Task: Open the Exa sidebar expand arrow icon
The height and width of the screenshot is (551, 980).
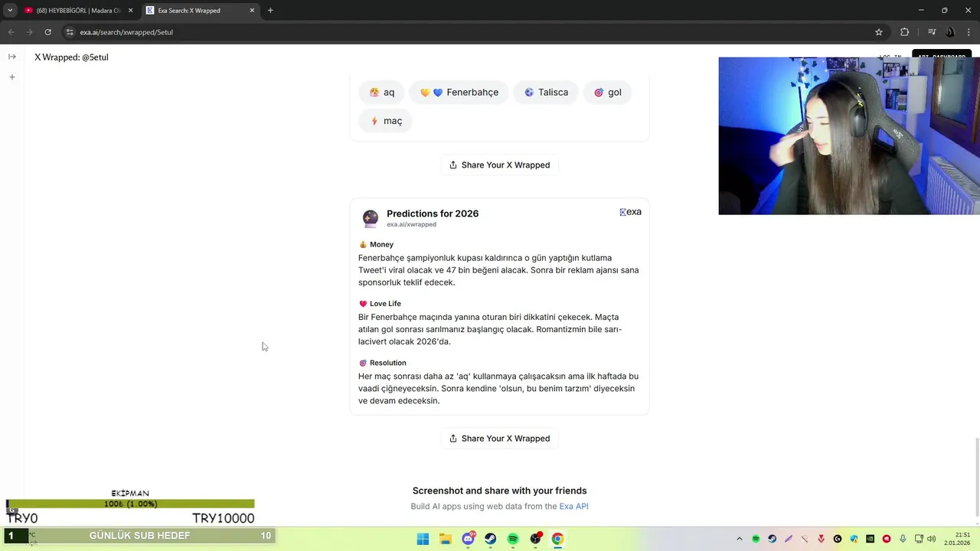Action: click(11, 57)
